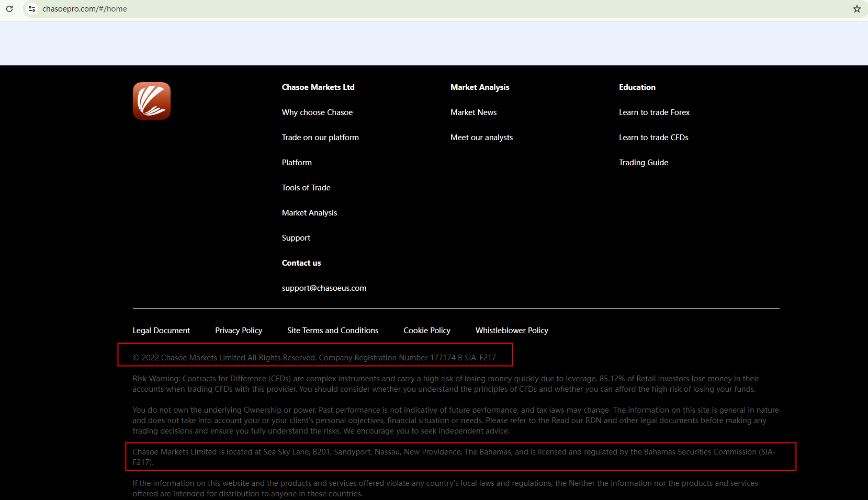The image size is (868, 500).
Task: View the Trading Guide link
Action: [x=644, y=163]
